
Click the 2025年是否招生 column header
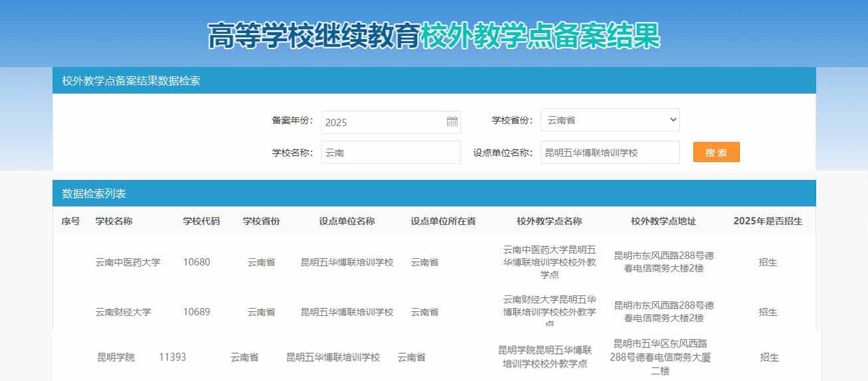click(x=768, y=221)
